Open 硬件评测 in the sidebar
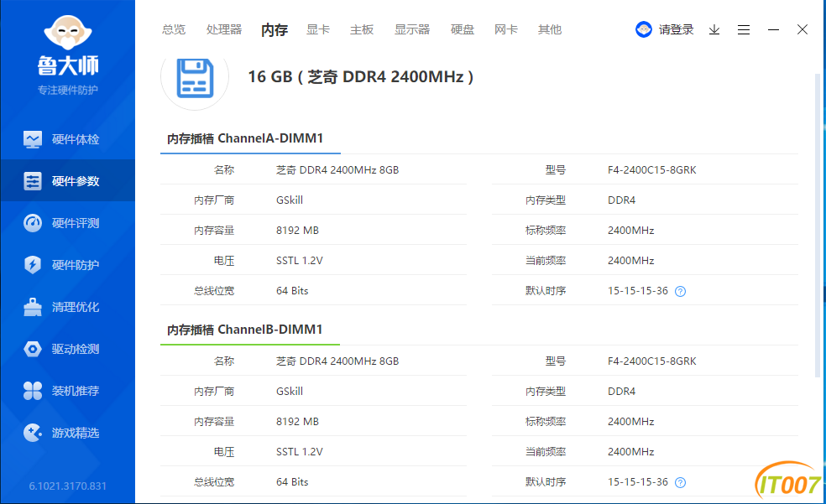This screenshot has width=826, height=504. (x=67, y=223)
